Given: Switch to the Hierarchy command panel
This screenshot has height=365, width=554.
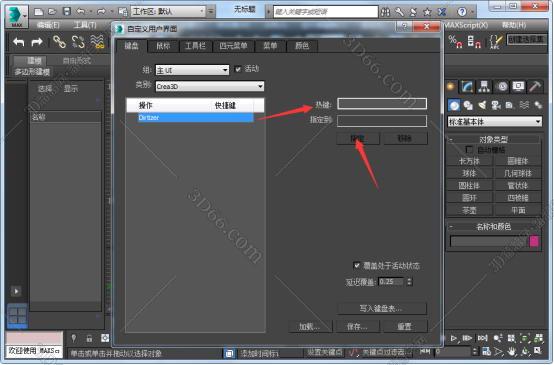Looking at the screenshot, I should 484,87.
